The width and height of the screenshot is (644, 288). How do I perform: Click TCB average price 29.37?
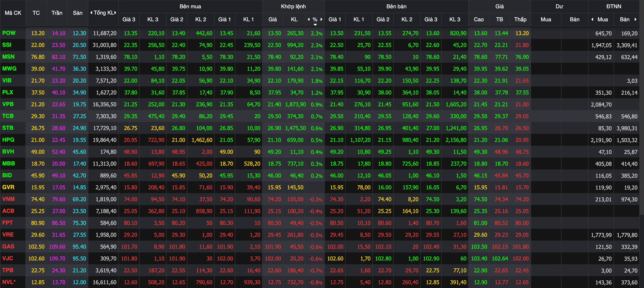pyautogui.click(x=501, y=116)
